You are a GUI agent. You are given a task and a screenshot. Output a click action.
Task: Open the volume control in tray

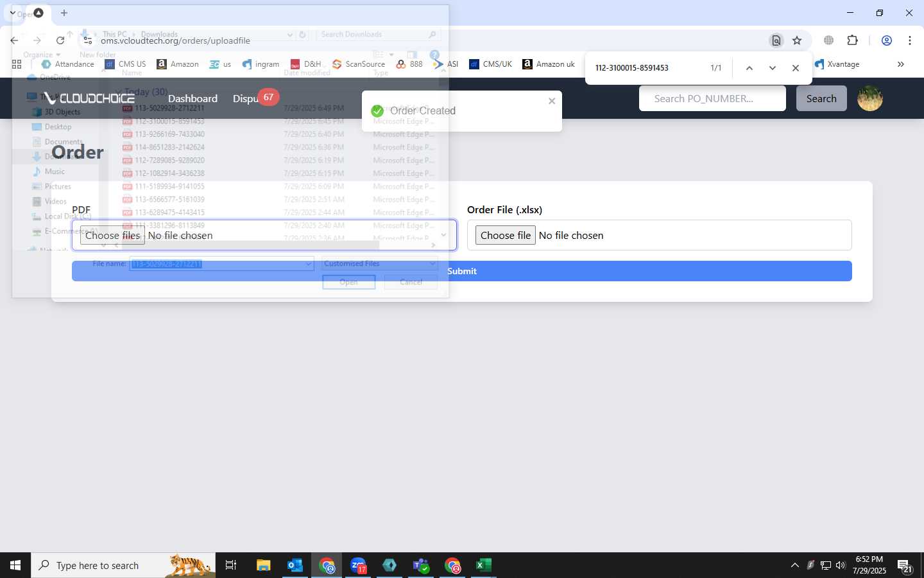click(841, 565)
